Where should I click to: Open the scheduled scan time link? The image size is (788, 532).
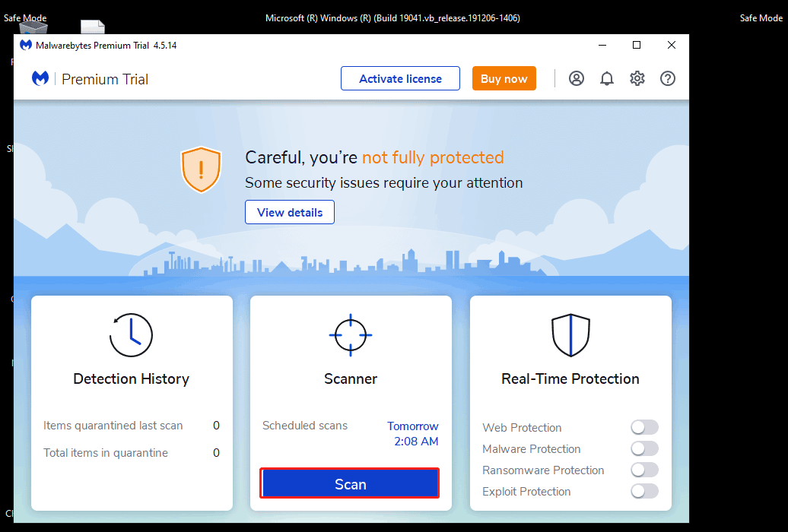pyautogui.click(x=412, y=433)
